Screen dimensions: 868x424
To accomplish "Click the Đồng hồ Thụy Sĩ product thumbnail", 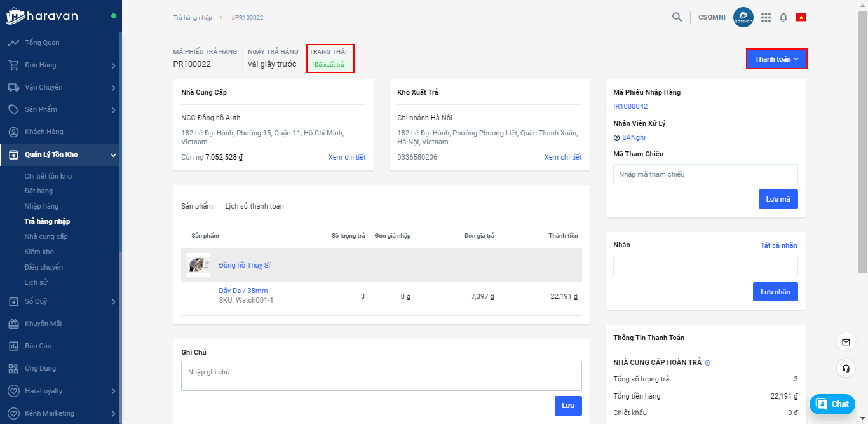I will click(198, 265).
